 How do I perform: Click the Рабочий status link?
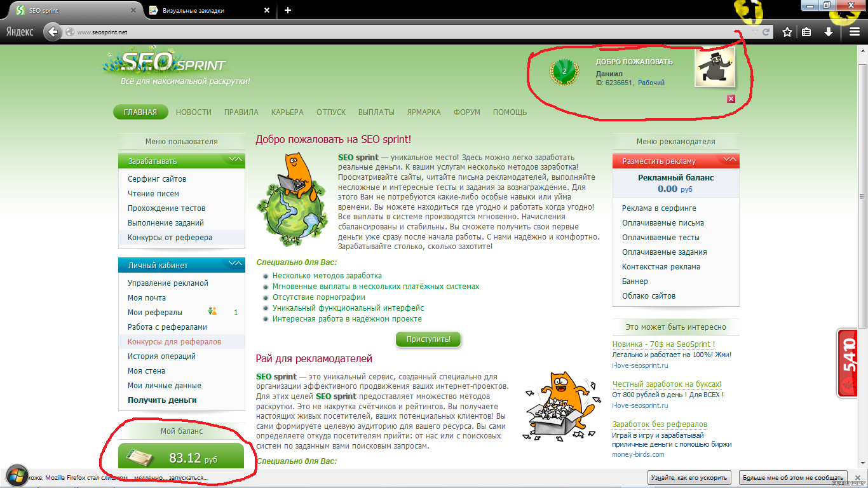coord(651,83)
